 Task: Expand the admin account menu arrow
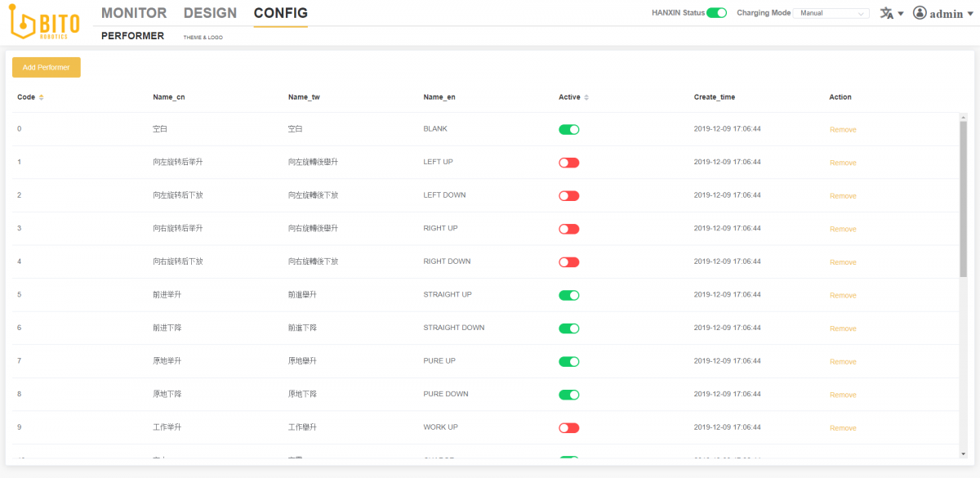(x=971, y=14)
